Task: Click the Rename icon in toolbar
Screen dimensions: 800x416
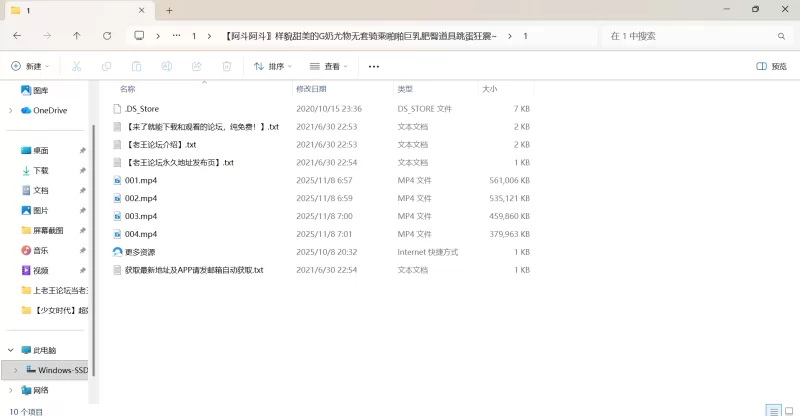Action: click(x=167, y=67)
